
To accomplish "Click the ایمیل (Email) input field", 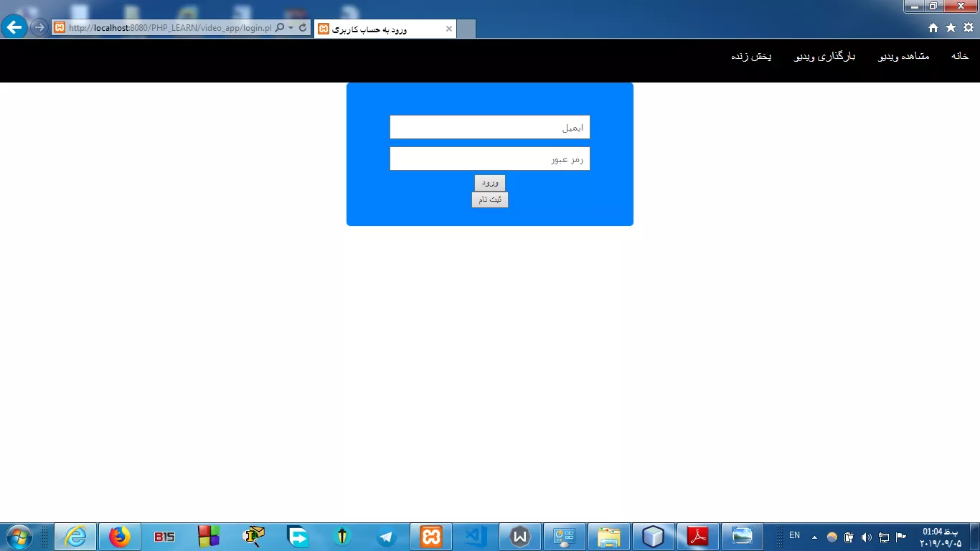I will [489, 127].
